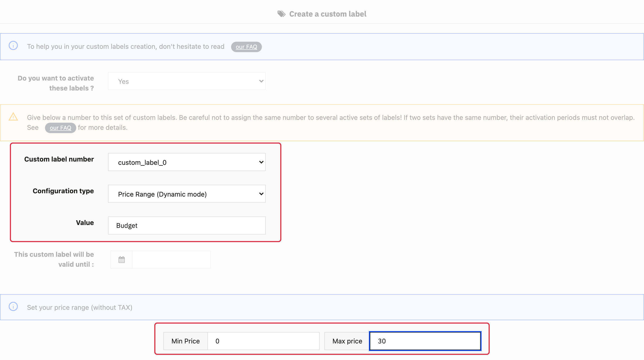This screenshot has height=360, width=644.
Task: Click the 'Max price' addon label
Action: coord(347,341)
